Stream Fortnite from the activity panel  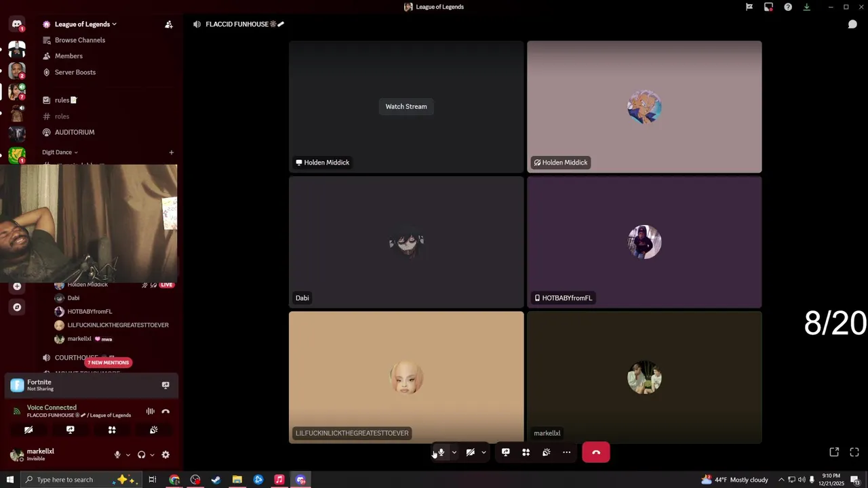point(165,385)
